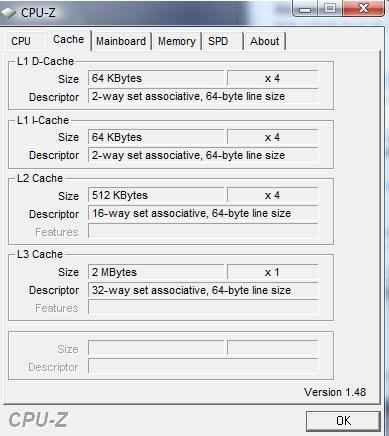Click the L3 Cache x 1 multiplier field

[x=273, y=272]
